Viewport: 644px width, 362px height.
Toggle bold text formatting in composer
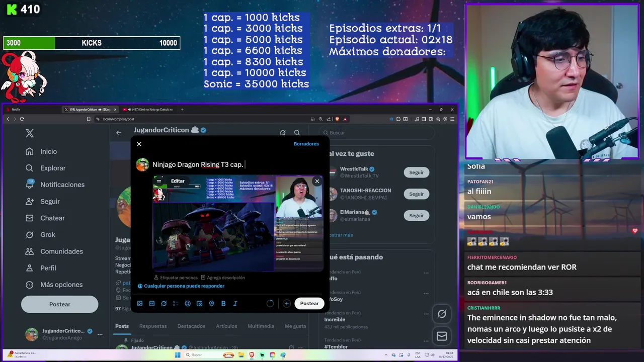tap(223, 304)
